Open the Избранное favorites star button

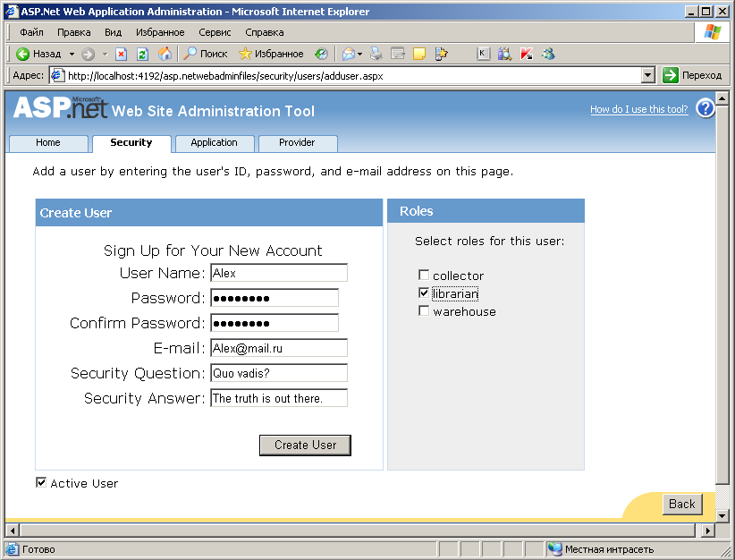coord(272,54)
